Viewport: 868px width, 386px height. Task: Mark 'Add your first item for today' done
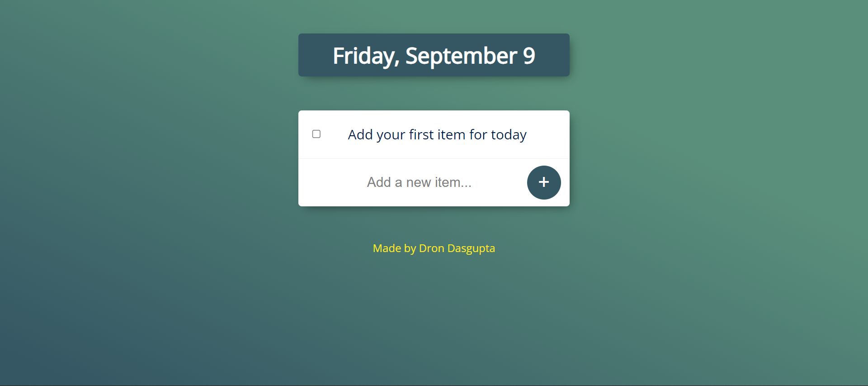tap(316, 134)
